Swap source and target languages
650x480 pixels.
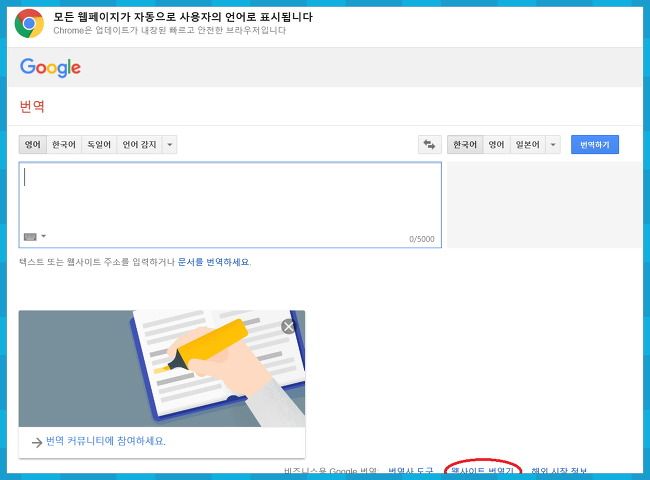coord(429,145)
